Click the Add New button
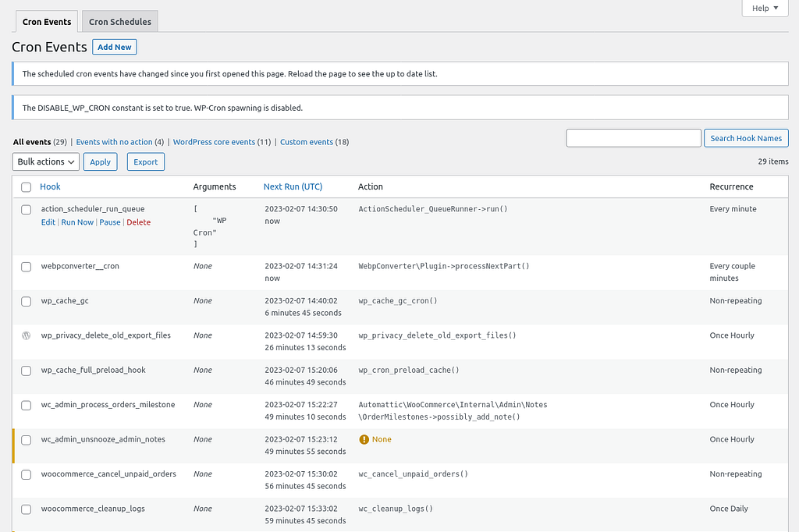799x532 pixels. pos(114,47)
